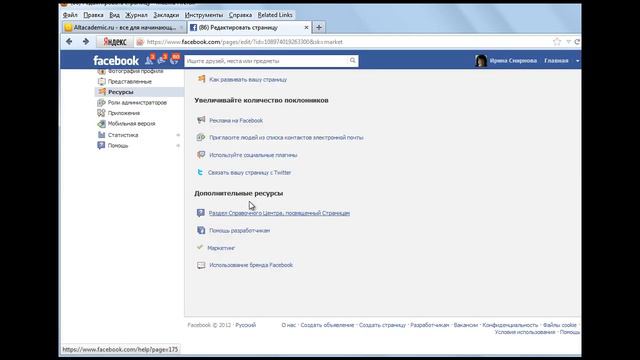The height and width of the screenshot is (360, 640).
Task: Open the Используйте социальные плагины link
Action: [253, 155]
